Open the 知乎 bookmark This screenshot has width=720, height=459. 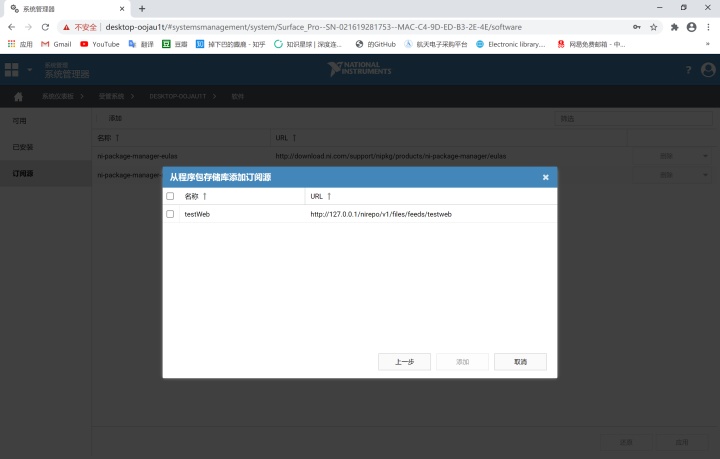pyautogui.click(x=231, y=44)
